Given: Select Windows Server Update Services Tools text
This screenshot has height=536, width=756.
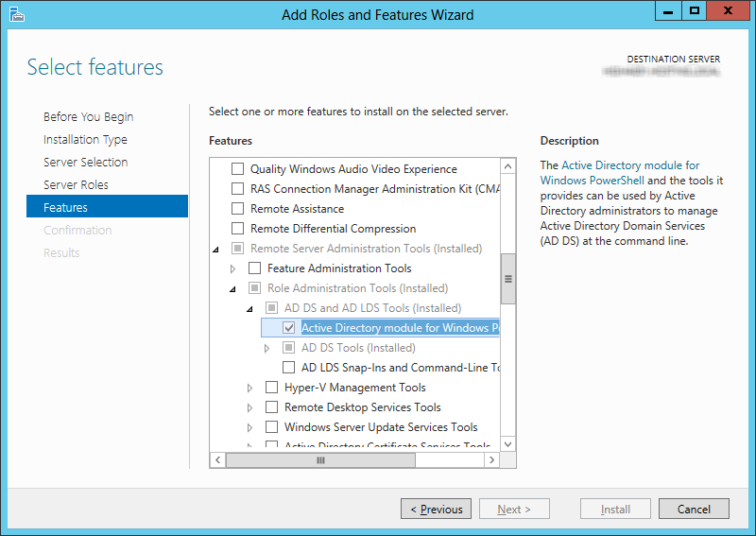Looking at the screenshot, I should [x=381, y=427].
